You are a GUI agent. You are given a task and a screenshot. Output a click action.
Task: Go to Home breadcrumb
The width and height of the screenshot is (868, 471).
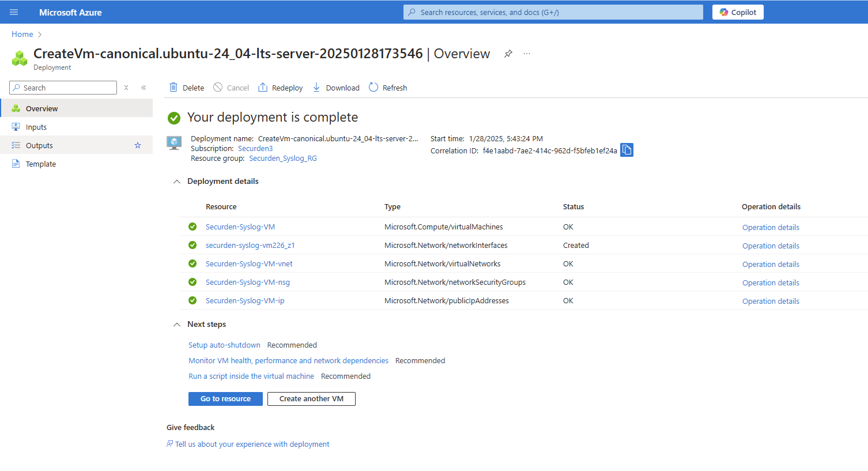coord(22,35)
